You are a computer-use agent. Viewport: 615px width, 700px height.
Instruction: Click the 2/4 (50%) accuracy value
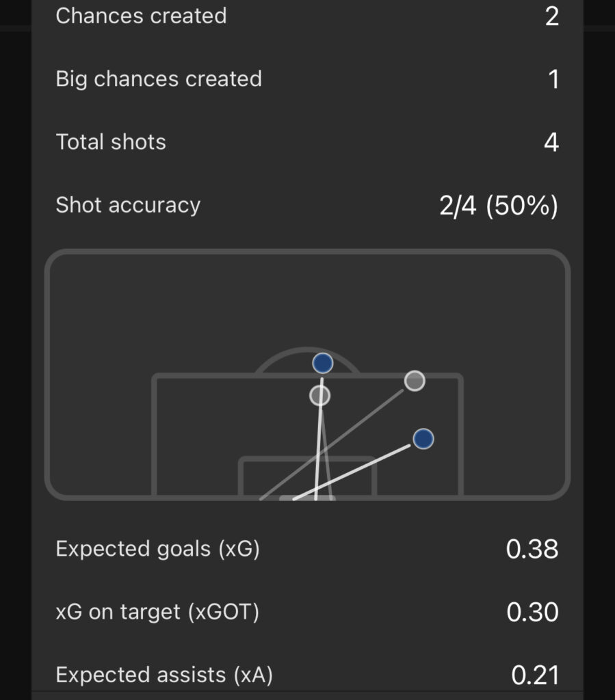click(x=499, y=205)
